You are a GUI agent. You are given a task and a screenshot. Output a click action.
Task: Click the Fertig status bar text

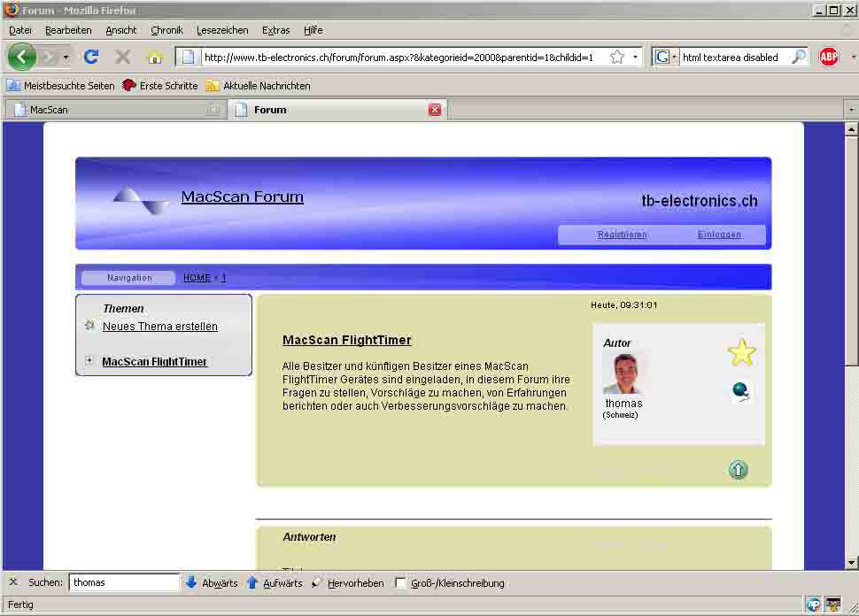coord(20,604)
